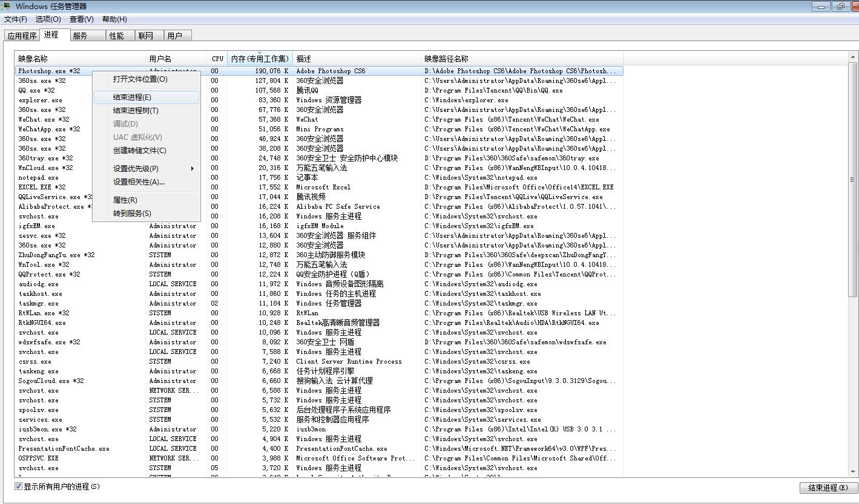Toggle 显示所有用户的进程 checkbox
The height and width of the screenshot is (504, 859).
coord(18,486)
